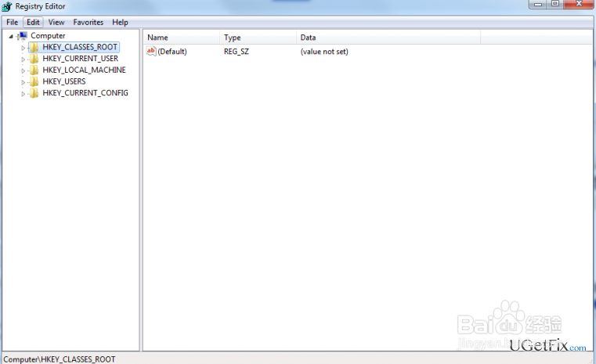Click the (value not set) data cell
Viewport: 596px width, 364px height.
click(324, 52)
